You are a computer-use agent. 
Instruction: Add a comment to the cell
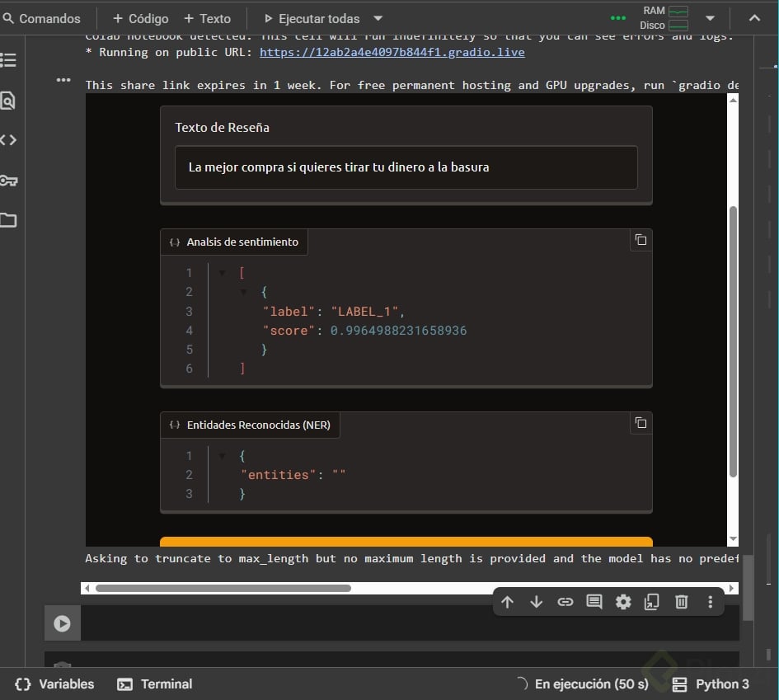[594, 602]
